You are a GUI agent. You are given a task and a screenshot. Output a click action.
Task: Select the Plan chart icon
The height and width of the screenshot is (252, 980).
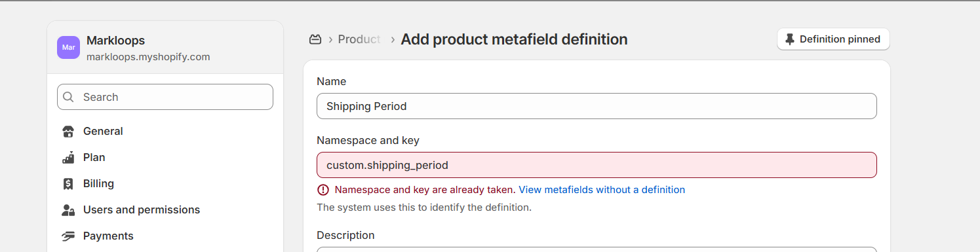68,158
